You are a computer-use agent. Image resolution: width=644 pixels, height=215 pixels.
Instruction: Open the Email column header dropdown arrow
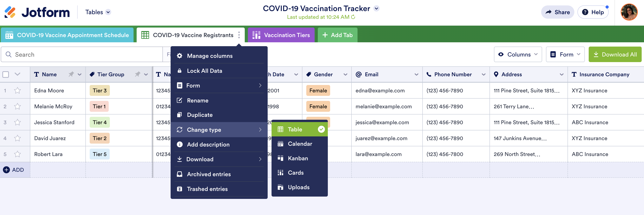[416, 75]
